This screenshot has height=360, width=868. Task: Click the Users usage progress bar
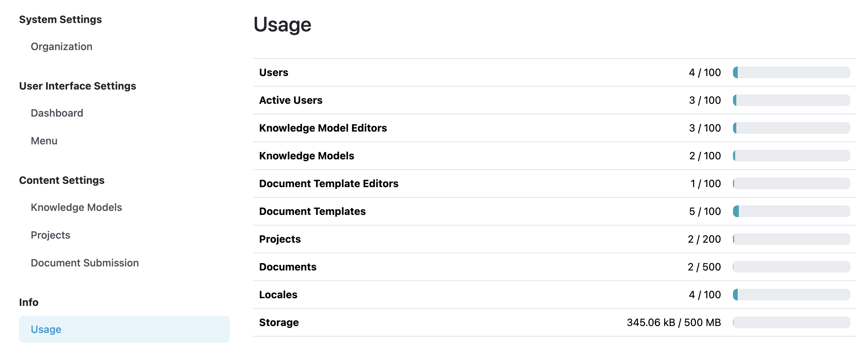point(792,72)
